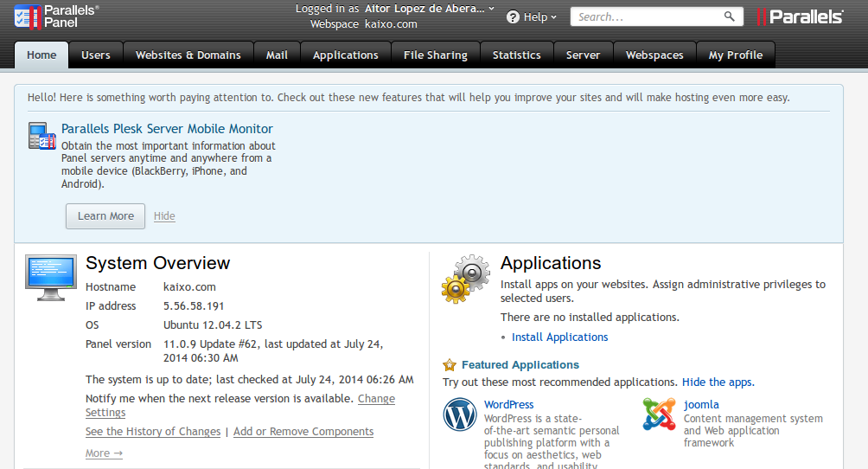Open the Mail tab
The image size is (868, 469).
[x=277, y=55]
